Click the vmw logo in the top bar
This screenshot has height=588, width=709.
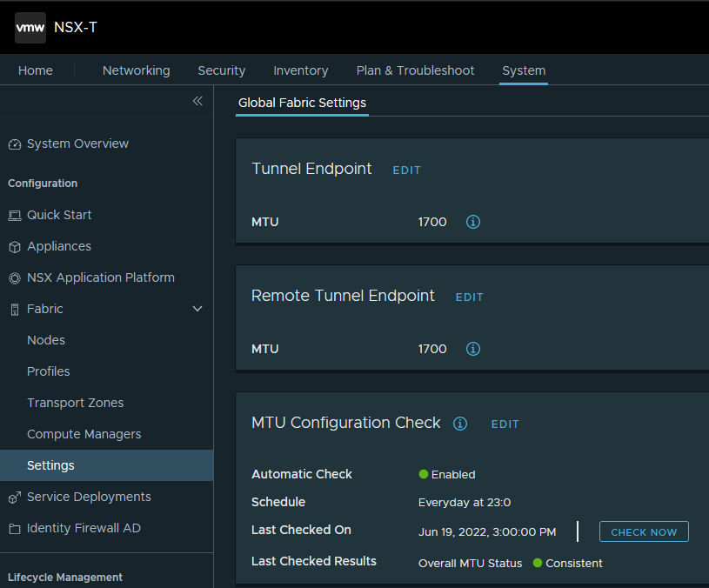click(30, 27)
